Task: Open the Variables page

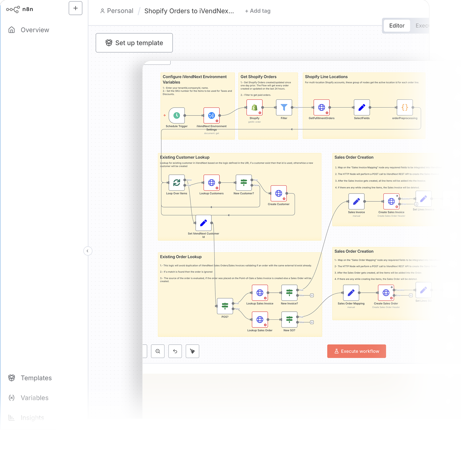Action: point(28,398)
